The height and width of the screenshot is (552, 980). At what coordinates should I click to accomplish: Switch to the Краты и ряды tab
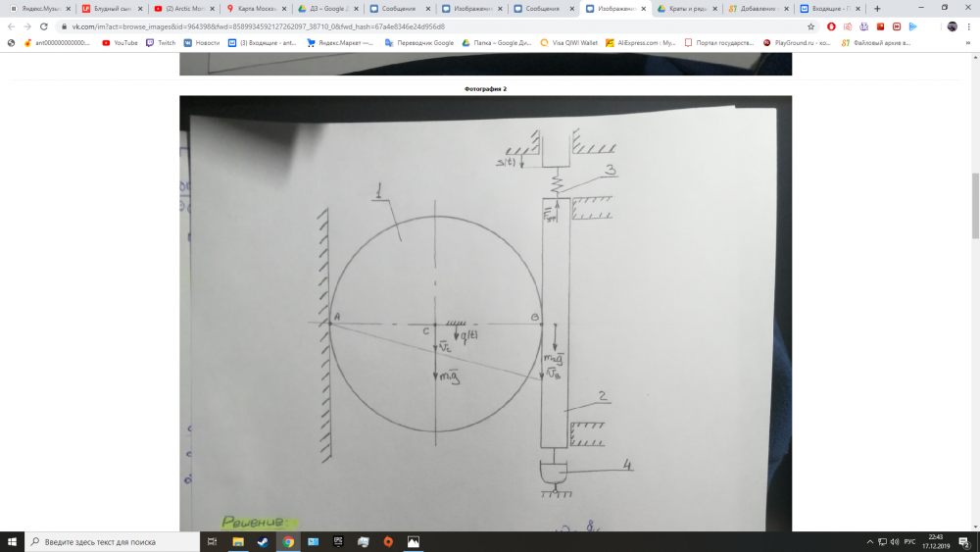tap(688, 9)
